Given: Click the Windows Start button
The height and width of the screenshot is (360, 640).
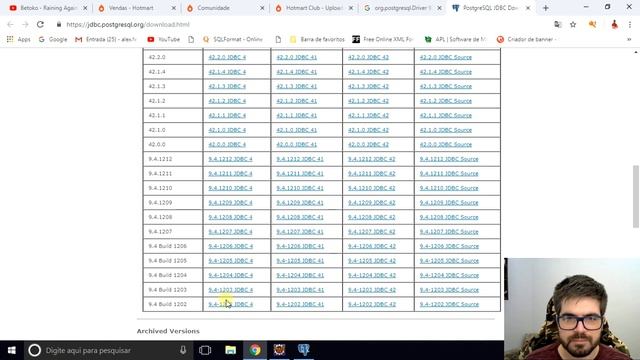Looking at the screenshot, I should click(x=11, y=350).
